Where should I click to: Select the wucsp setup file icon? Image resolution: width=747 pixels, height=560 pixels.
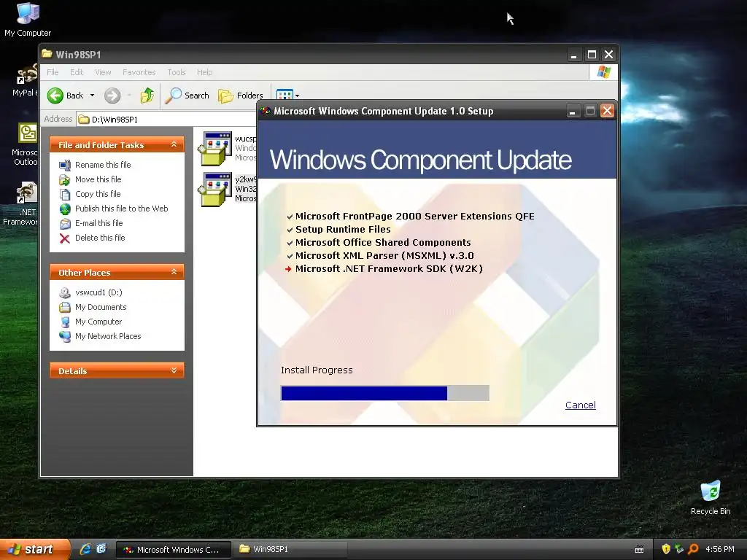(x=215, y=148)
